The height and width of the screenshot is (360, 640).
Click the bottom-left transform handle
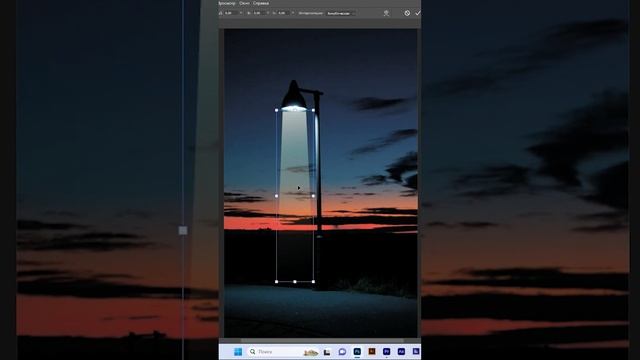(277, 282)
